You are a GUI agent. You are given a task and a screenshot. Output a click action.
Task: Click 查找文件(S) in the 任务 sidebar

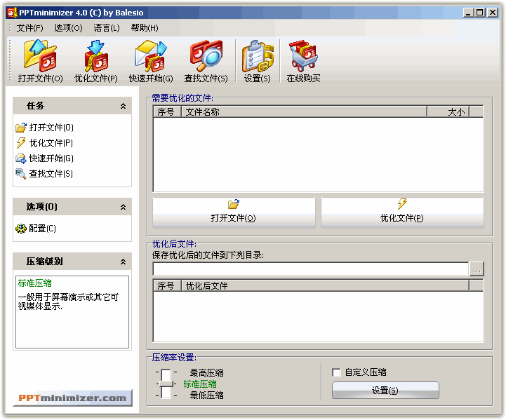45,174
